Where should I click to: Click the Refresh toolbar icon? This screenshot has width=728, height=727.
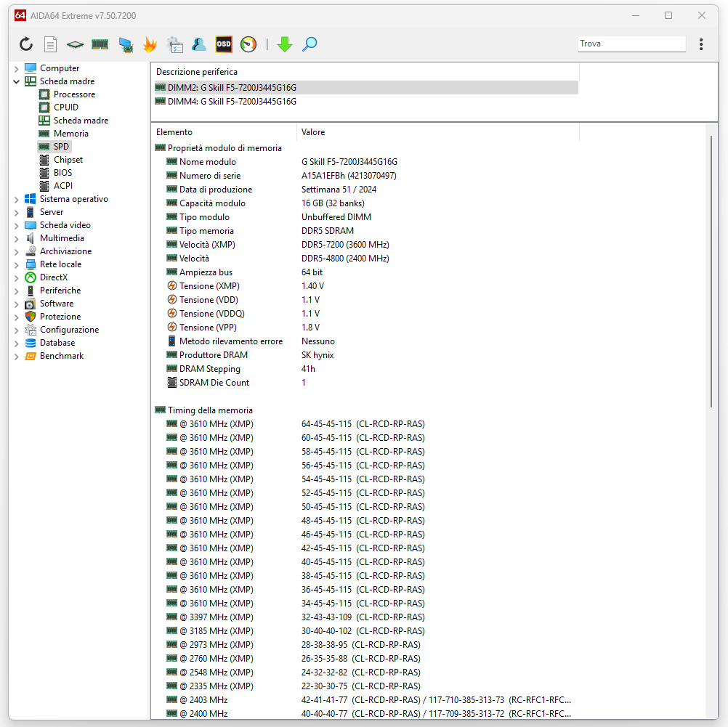tap(26, 44)
